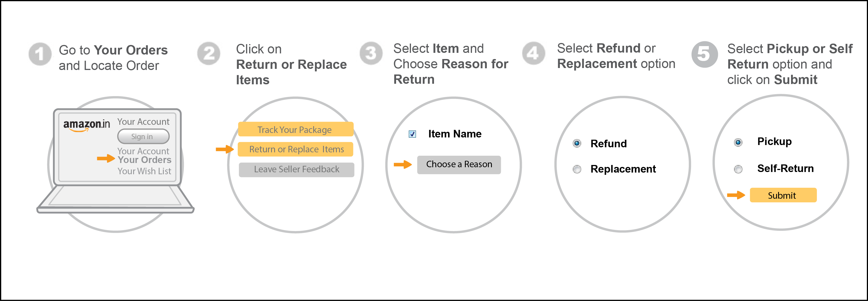This screenshot has height=301, width=868.
Task: Choose the Self-Return radio option
Action: (738, 169)
